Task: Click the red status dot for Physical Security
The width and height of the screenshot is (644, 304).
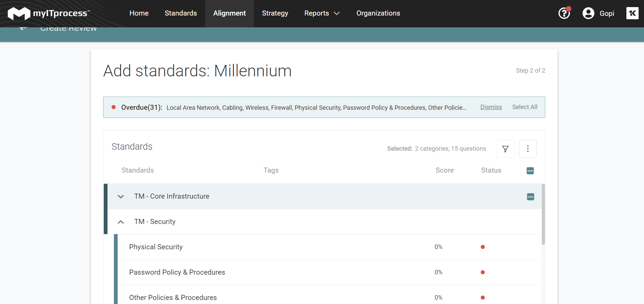Action: (x=483, y=247)
